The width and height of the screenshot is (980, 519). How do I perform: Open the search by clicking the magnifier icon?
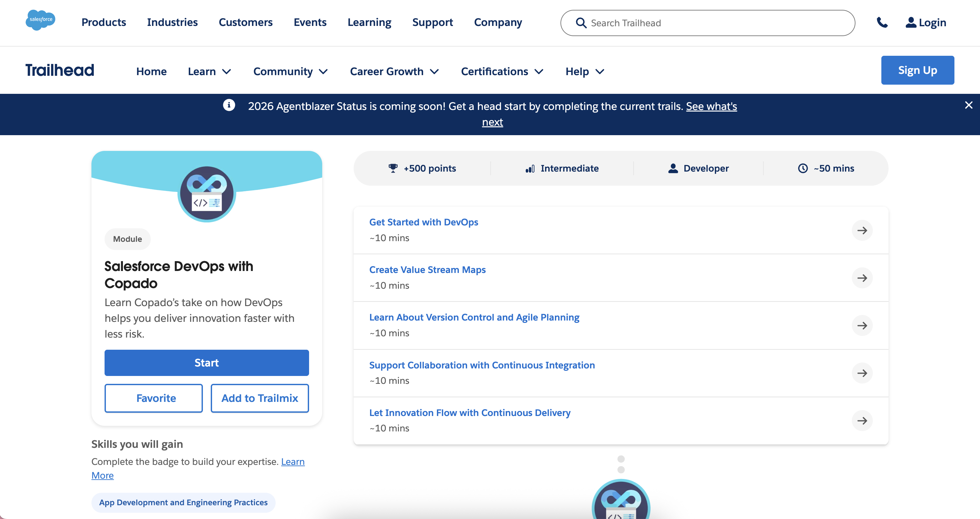[581, 23]
